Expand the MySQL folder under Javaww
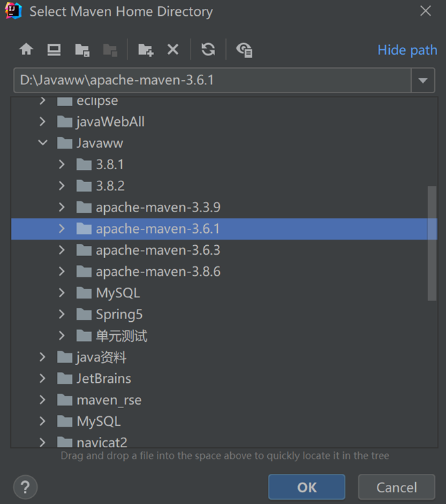Viewport: 446px width, 504px height. click(62, 293)
